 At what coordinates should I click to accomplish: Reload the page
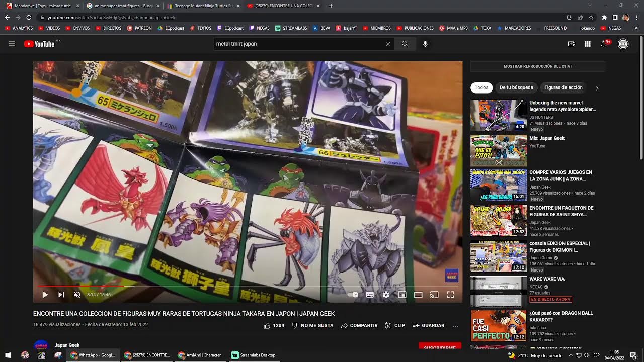tap(29, 17)
